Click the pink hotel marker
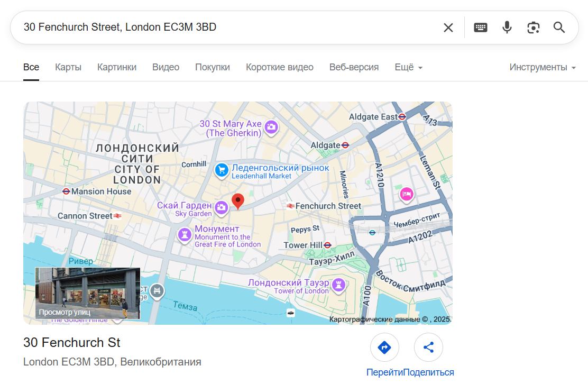Viewport: 588px width, 384px height. (407, 195)
